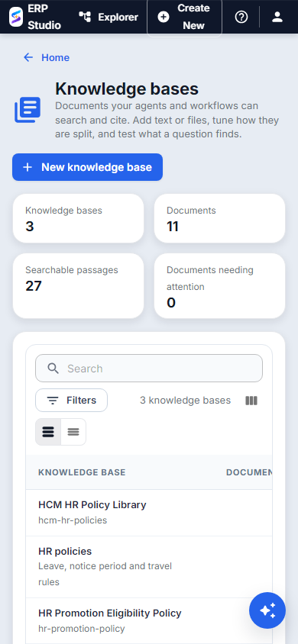Go to the Home link
The width and height of the screenshot is (298, 644).
tap(56, 57)
